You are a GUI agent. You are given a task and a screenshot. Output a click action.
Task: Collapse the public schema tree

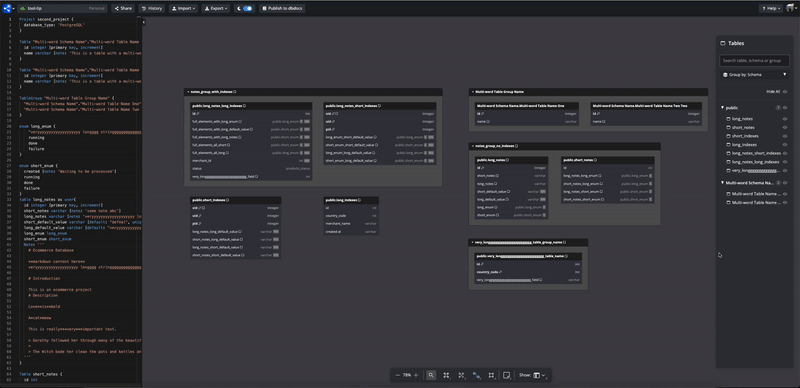coord(722,108)
